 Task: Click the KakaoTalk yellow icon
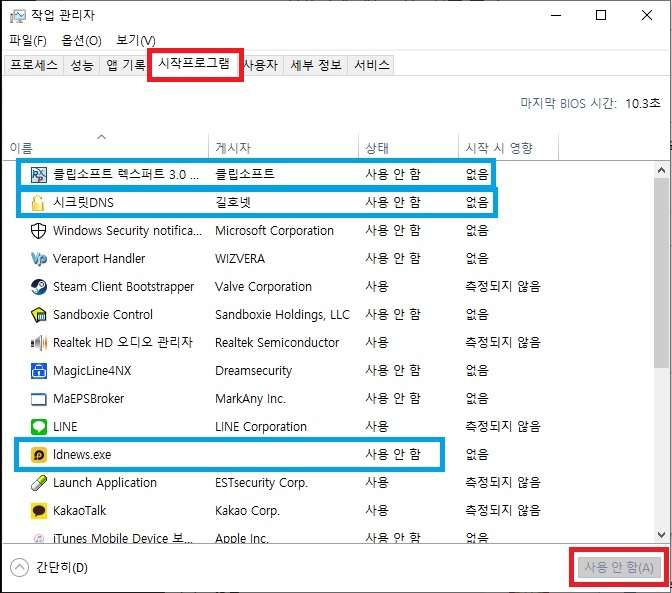coord(39,511)
